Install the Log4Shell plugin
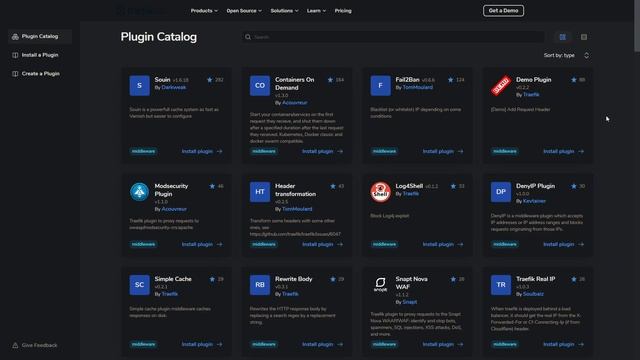 point(443,244)
